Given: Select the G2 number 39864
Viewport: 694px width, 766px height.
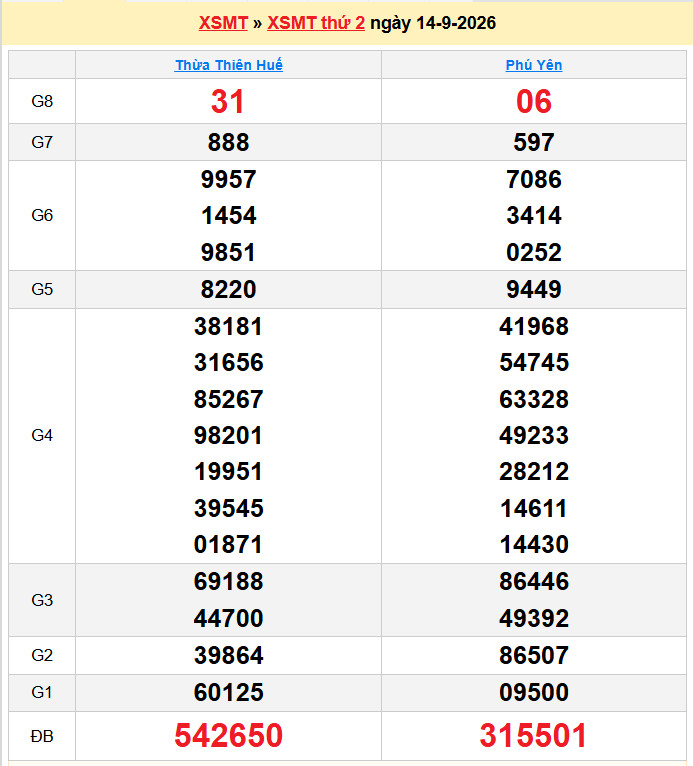Looking at the screenshot, I should pyautogui.click(x=229, y=655).
